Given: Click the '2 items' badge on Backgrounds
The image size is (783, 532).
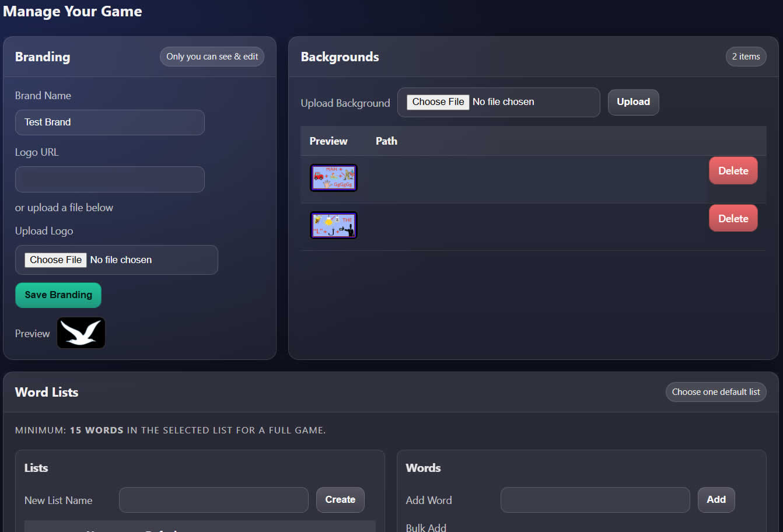Looking at the screenshot, I should (746, 57).
